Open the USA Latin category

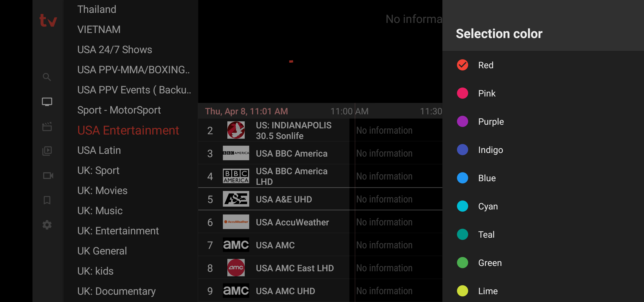131,150
